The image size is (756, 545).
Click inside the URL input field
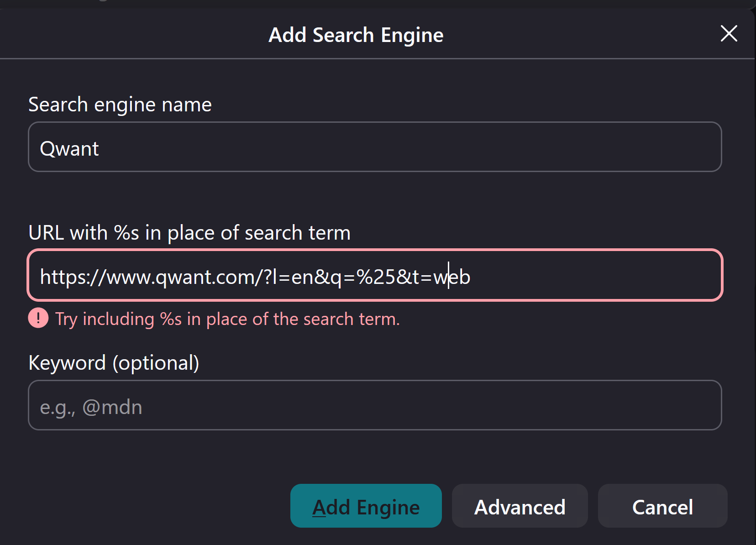tap(375, 275)
